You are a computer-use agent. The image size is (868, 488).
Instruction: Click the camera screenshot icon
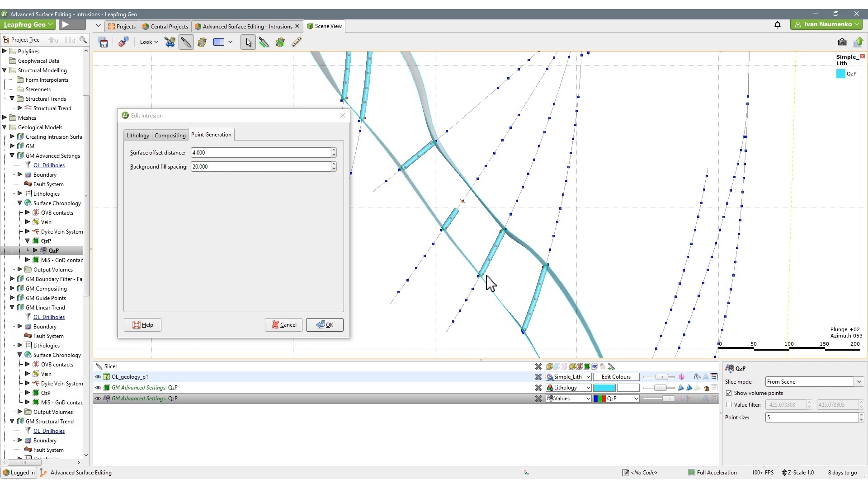click(x=842, y=42)
